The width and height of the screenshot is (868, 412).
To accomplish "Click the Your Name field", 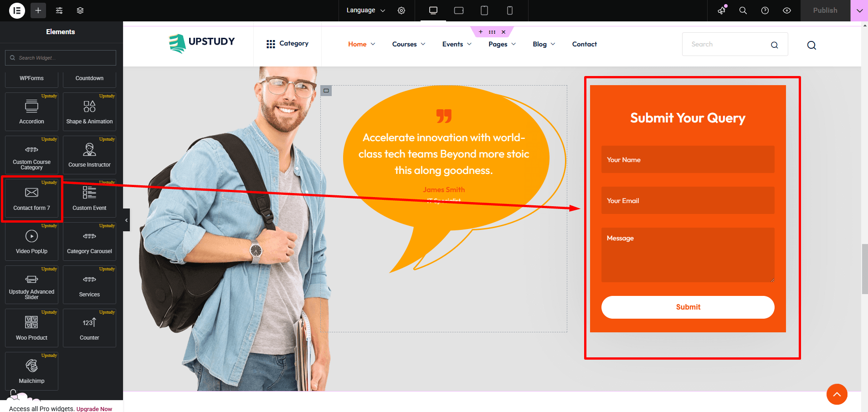I will point(688,159).
